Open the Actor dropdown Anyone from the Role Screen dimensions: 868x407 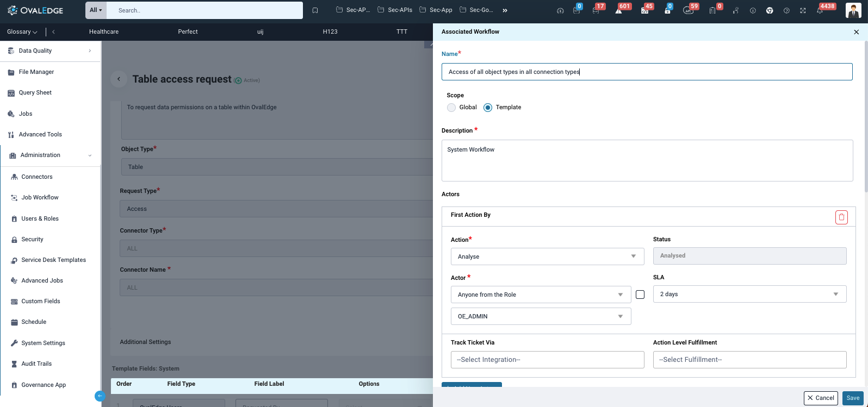[541, 295]
